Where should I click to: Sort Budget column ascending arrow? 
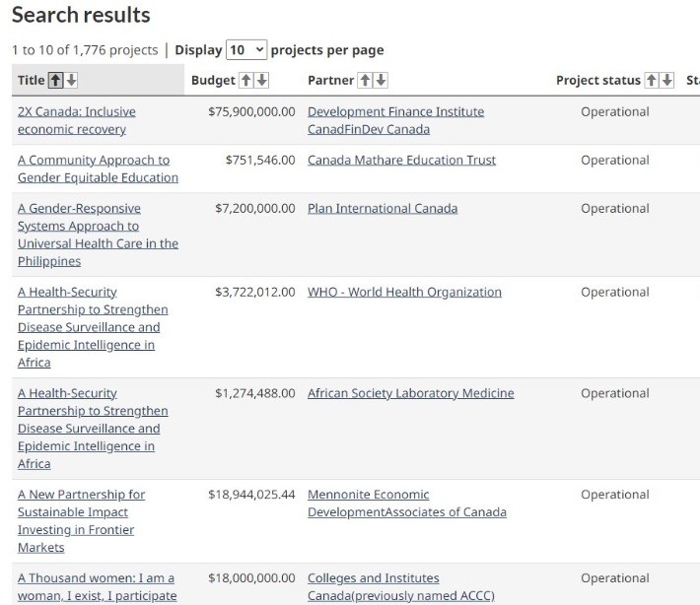246,81
